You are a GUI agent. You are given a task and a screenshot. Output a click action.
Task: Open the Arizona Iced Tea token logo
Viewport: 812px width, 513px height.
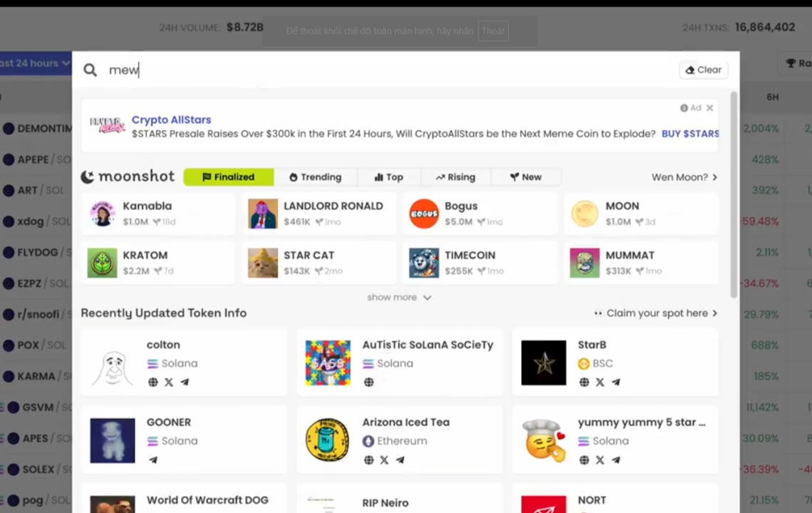(328, 440)
